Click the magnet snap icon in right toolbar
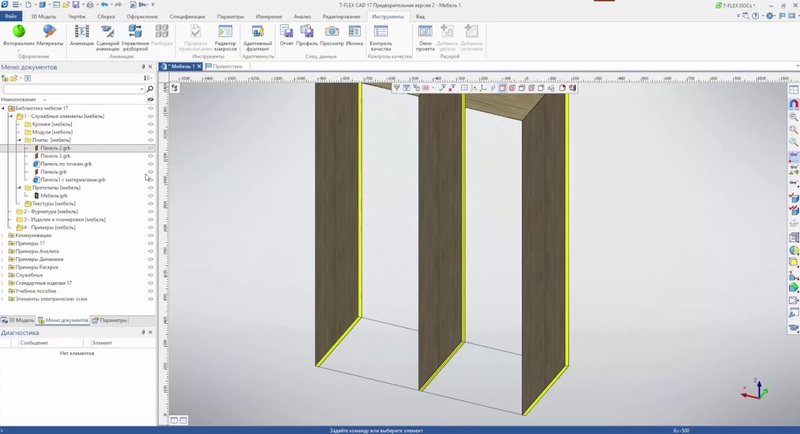 [794, 104]
